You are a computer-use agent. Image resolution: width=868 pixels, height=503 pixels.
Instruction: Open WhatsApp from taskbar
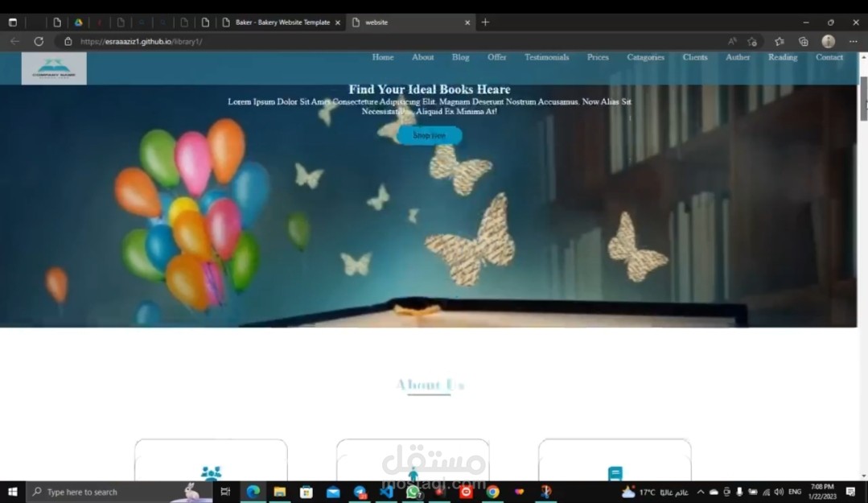pos(413,492)
